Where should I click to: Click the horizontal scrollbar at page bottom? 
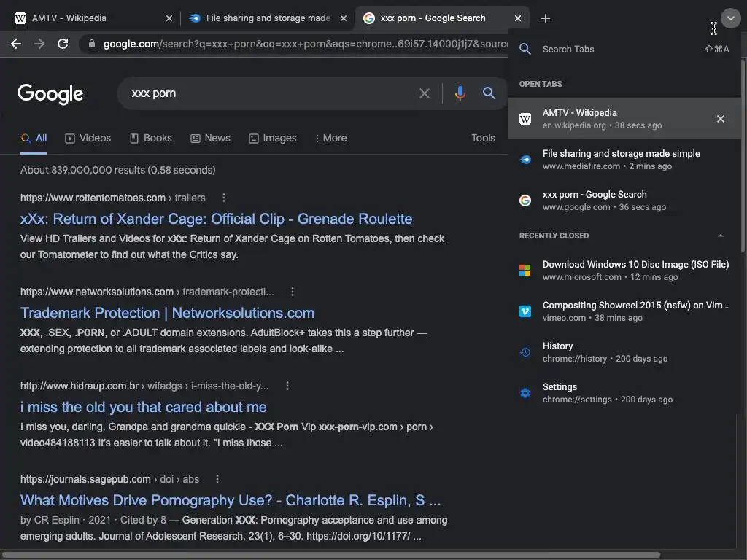tap(330, 555)
